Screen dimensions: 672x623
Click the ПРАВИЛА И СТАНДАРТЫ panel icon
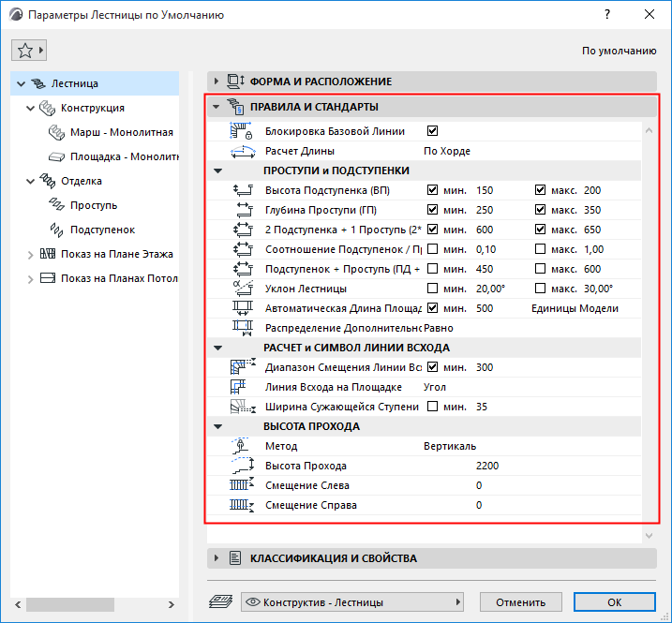[235, 106]
